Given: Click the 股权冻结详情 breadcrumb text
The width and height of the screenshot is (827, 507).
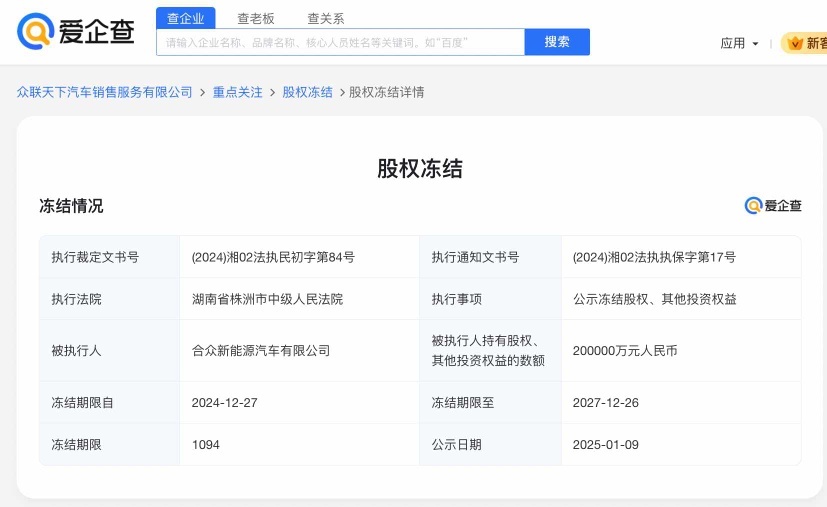Looking at the screenshot, I should point(387,92).
